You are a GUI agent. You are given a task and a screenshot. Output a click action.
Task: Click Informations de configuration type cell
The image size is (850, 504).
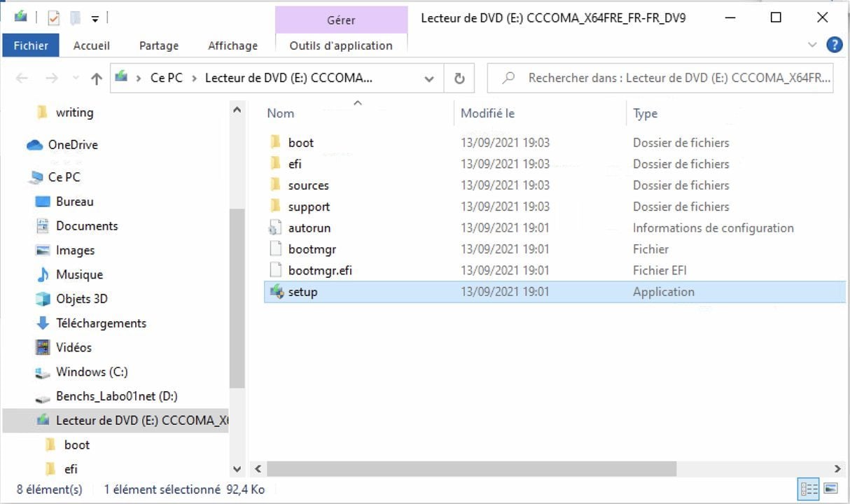click(713, 227)
